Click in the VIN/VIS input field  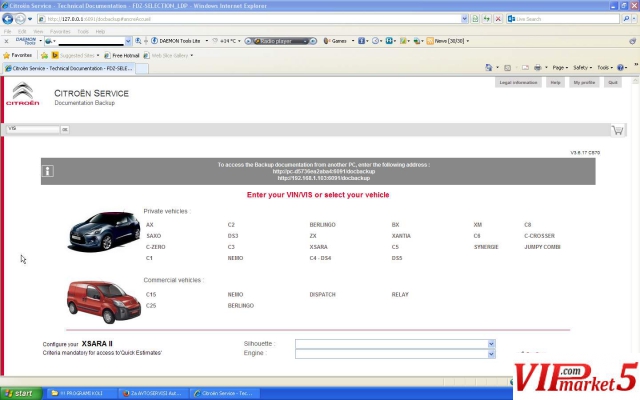33,129
